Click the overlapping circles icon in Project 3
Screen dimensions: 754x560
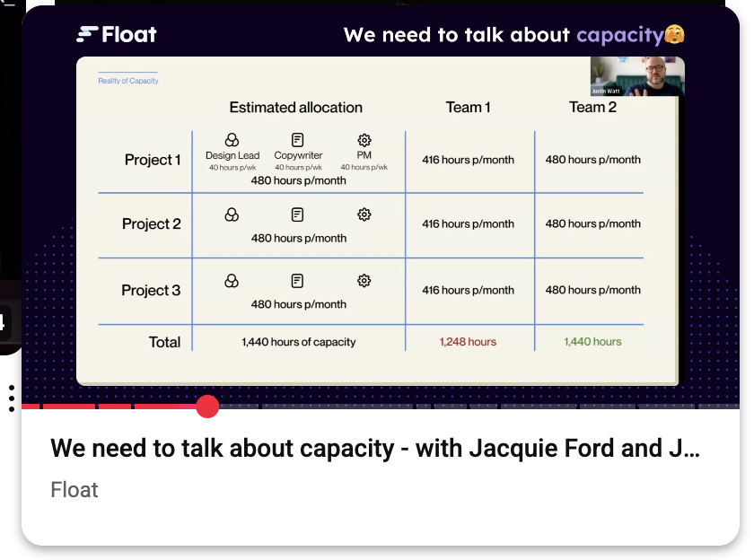click(x=232, y=281)
